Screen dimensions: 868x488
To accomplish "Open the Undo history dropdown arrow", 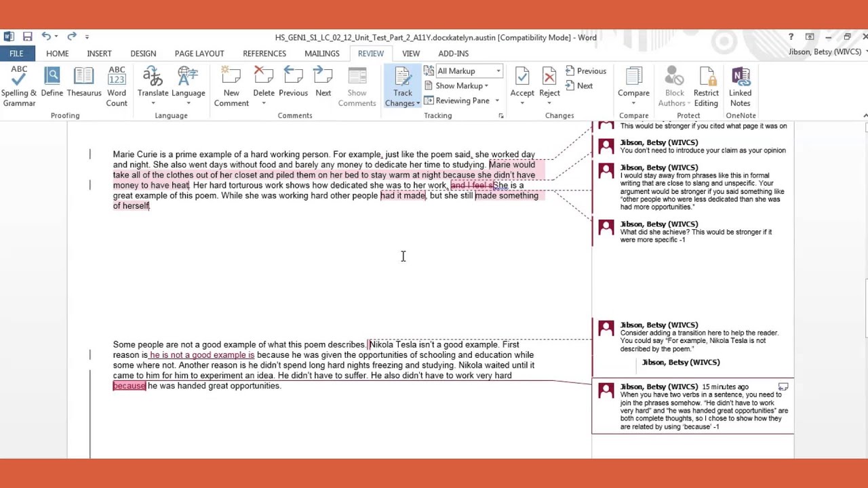I will (x=56, y=37).
